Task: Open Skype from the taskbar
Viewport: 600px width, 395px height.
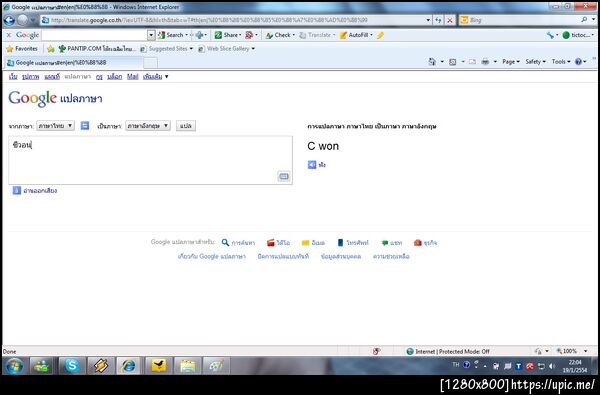Action: 72,366
